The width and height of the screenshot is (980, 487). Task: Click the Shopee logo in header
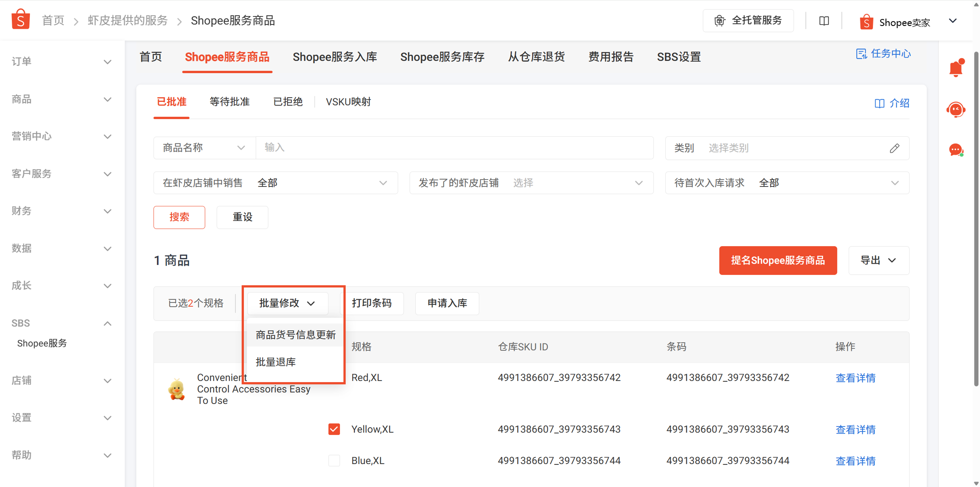click(x=20, y=19)
